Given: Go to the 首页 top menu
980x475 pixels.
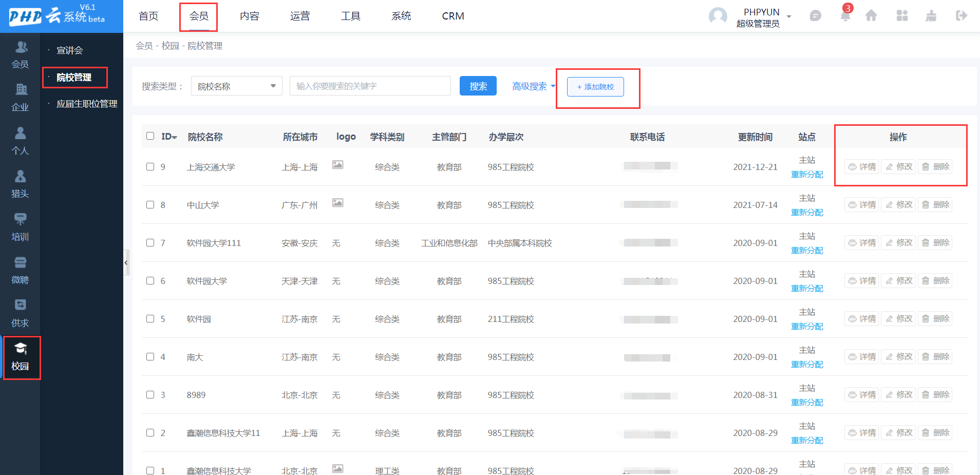Looking at the screenshot, I should coord(148,16).
